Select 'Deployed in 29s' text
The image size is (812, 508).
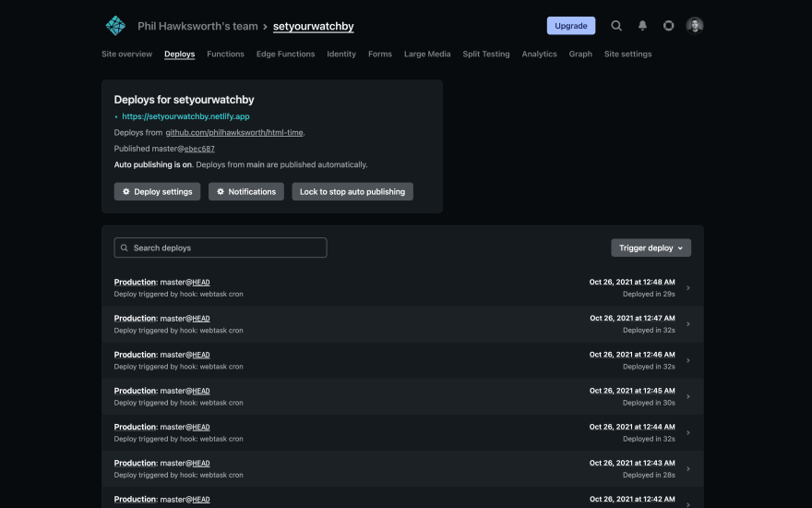pos(649,294)
